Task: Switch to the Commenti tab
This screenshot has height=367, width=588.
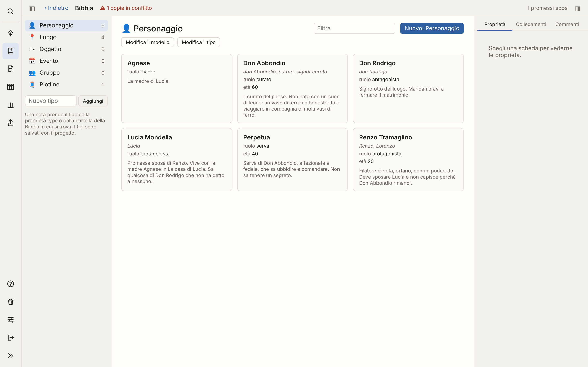Action: pyautogui.click(x=567, y=24)
